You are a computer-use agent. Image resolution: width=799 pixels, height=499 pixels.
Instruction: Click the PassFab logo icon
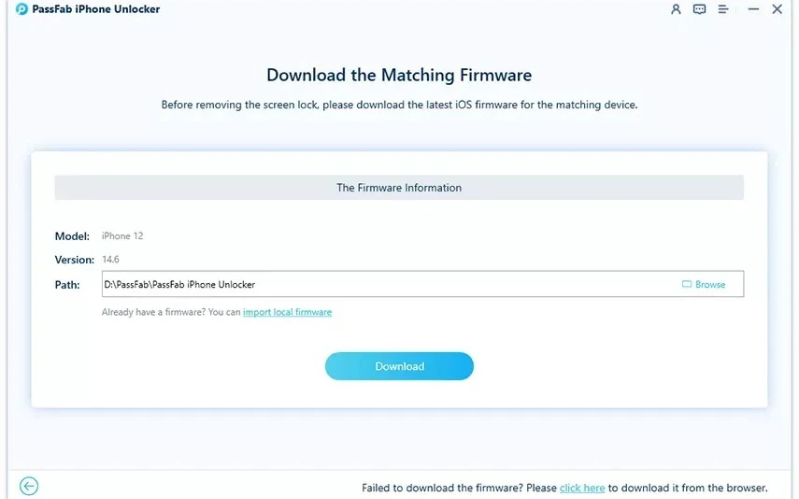click(x=22, y=9)
